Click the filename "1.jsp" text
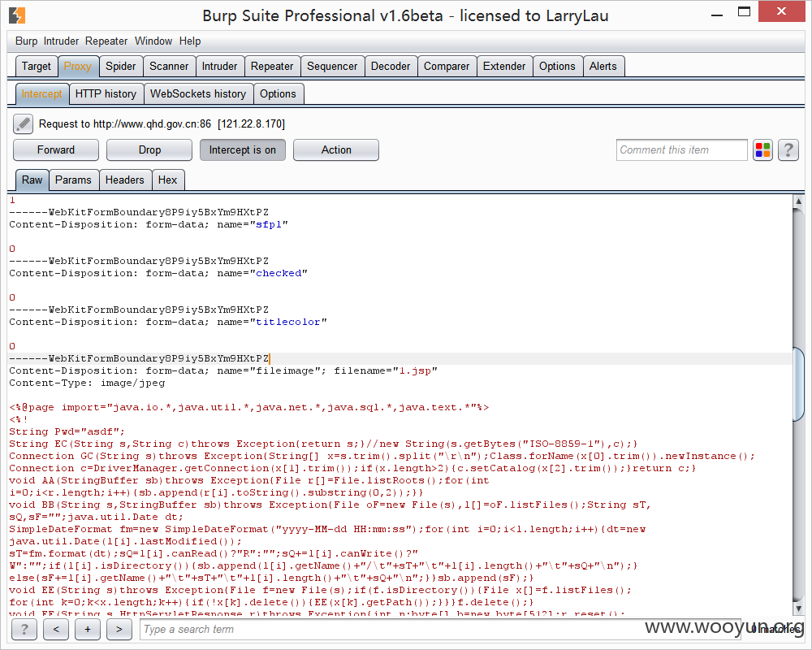 [x=415, y=370]
